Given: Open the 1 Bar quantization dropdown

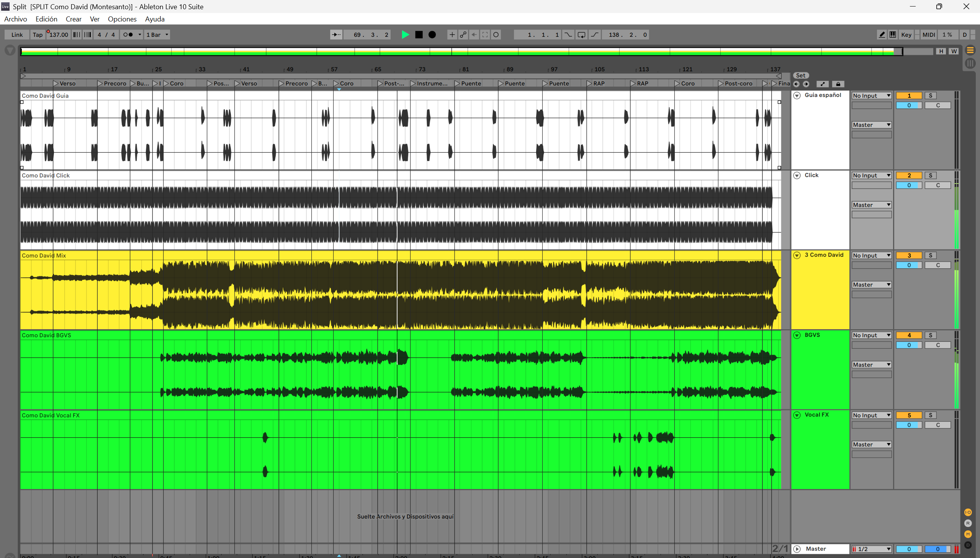Looking at the screenshot, I should click(x=157, y=34).
